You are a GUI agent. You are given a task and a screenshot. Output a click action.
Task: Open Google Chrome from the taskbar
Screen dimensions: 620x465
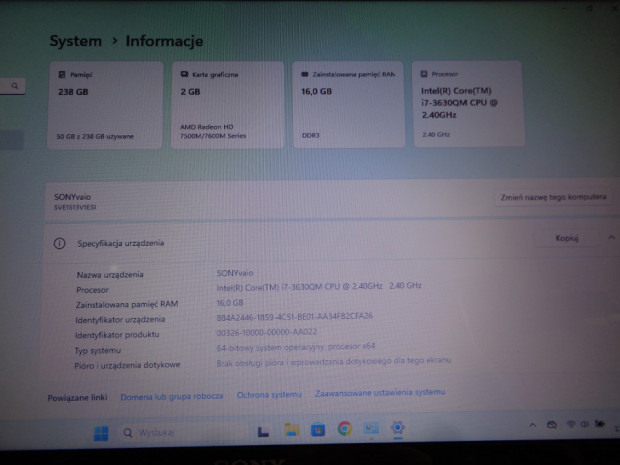pyautogui.click(x=344, y=428)
